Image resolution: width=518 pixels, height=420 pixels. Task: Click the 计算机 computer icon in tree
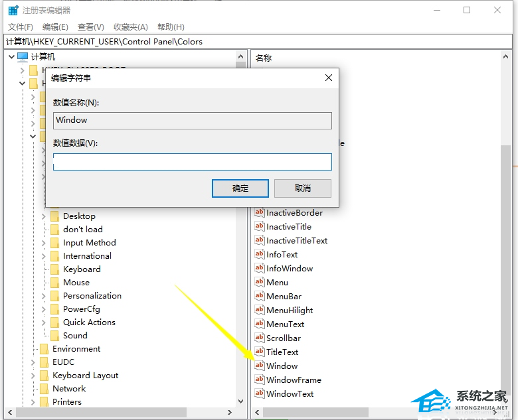click(x=23, y=57)
